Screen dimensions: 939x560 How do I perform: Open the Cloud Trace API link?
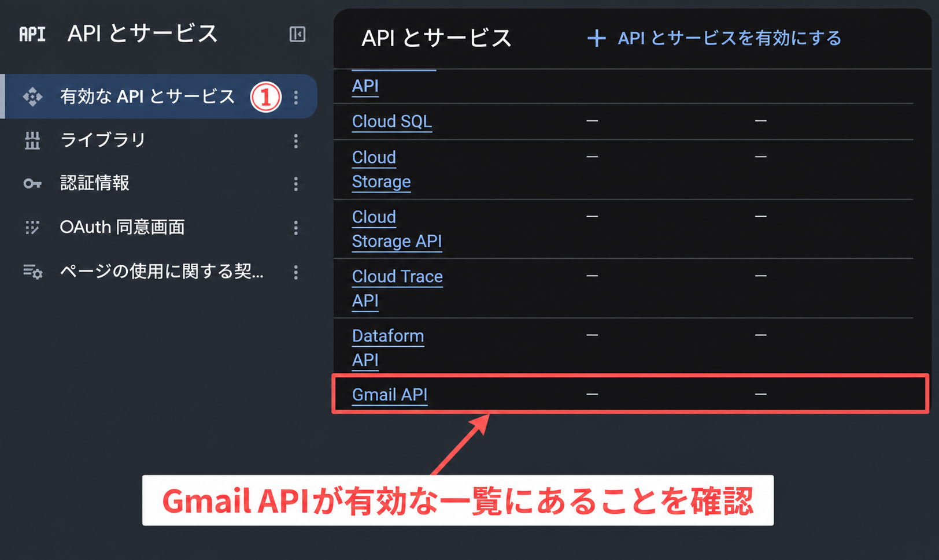pos(398,288)
